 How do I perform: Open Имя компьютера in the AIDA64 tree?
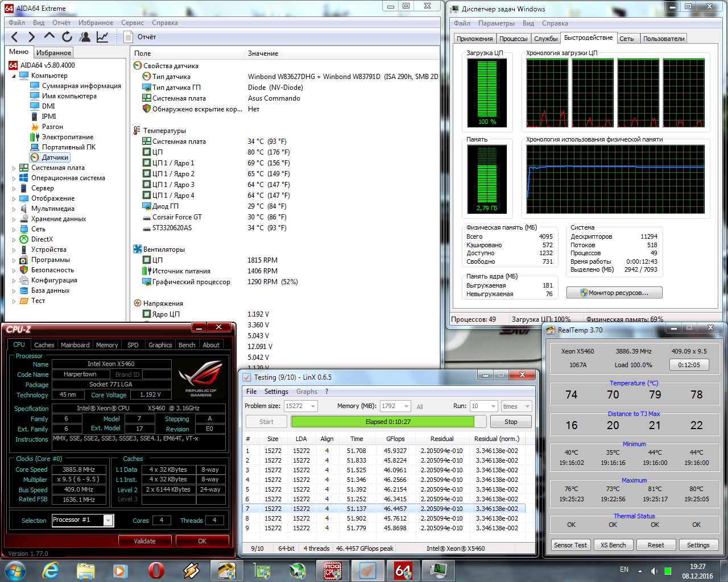point(69,96)
